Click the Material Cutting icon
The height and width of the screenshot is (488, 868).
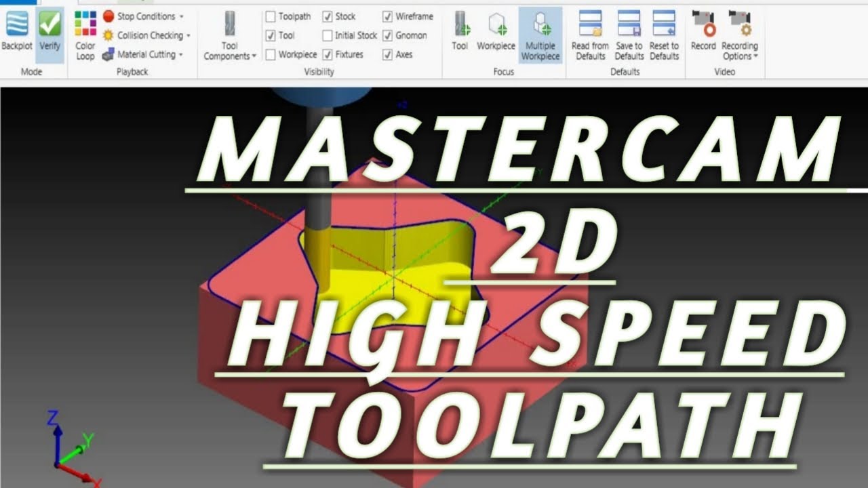pyautogui.click(x=108, y=54)
